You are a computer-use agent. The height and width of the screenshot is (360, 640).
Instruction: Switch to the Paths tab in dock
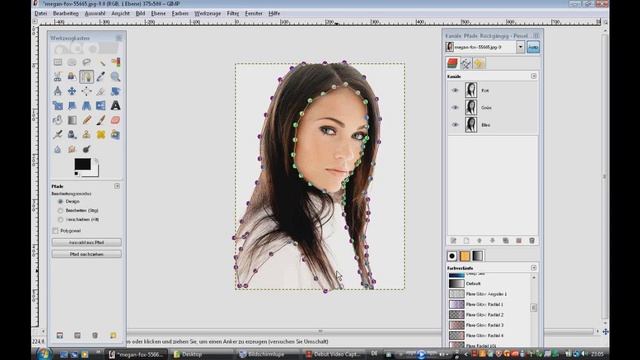point(466,63)
